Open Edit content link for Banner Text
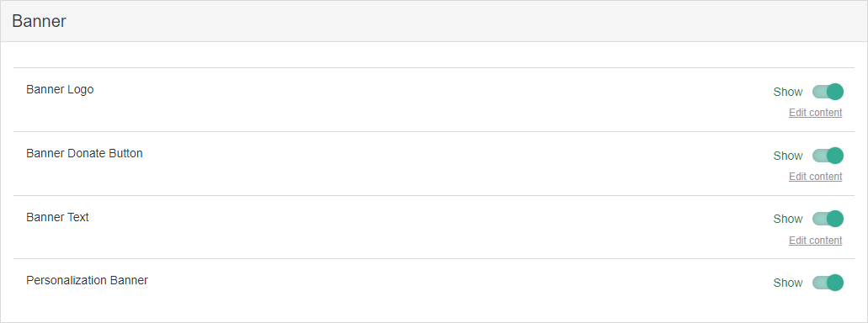Viewport: 868px width, 323px height. (x=816, y=241)
